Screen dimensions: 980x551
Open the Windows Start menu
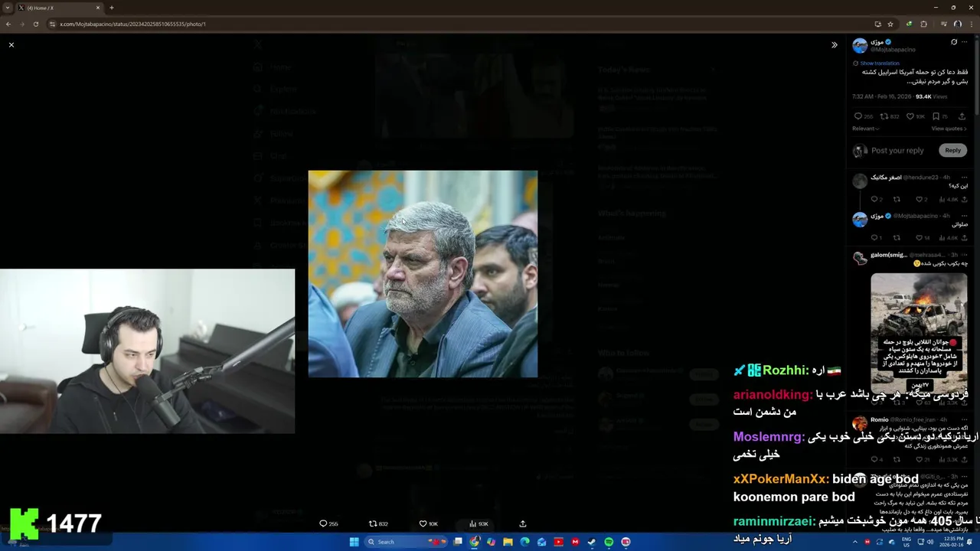pos(354,542)
